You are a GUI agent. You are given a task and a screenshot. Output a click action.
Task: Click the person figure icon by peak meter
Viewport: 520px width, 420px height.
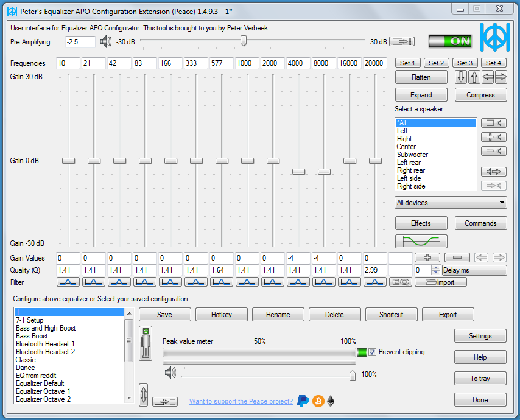(146, 343)
